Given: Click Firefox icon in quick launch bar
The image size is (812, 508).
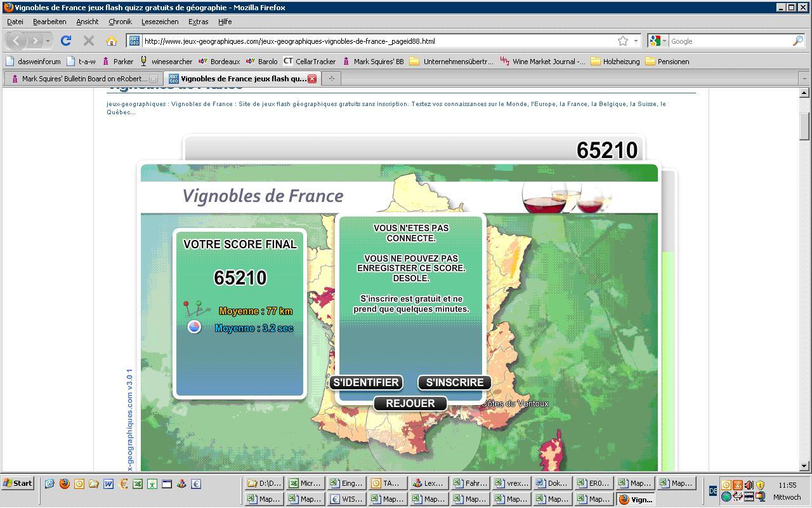Looking at the screenshot, I should (x=65, y=484).
